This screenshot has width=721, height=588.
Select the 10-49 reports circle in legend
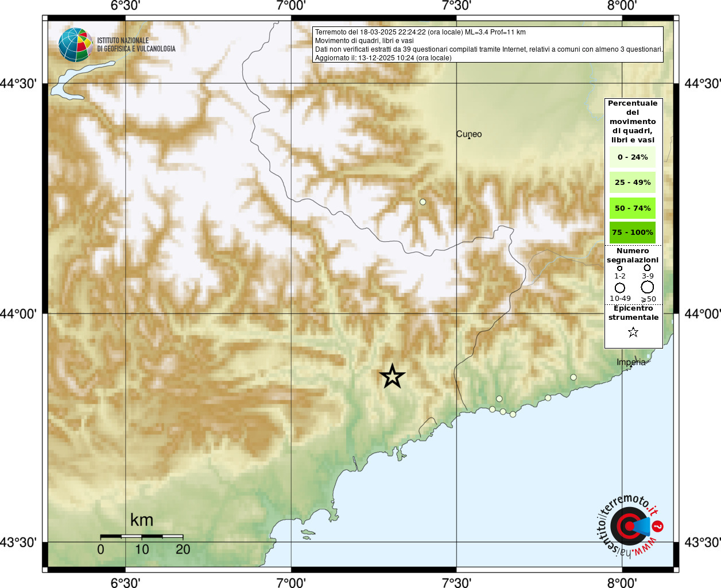[620, 288]
